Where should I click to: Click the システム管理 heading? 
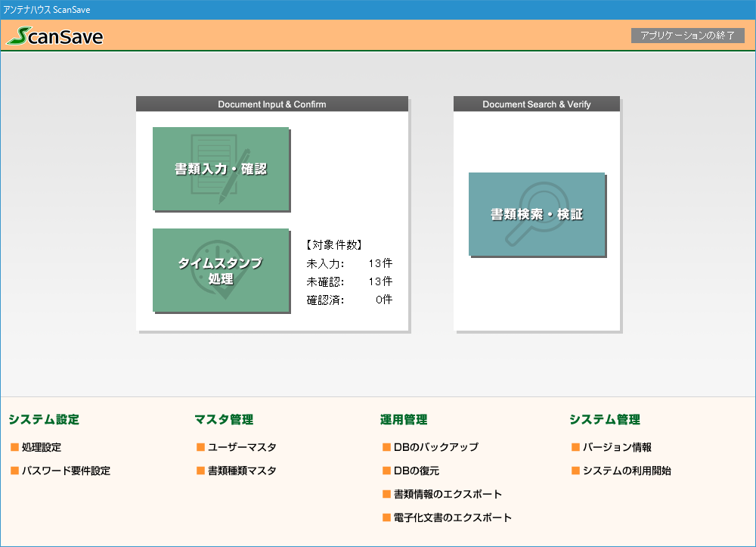[x=605, y=420]
